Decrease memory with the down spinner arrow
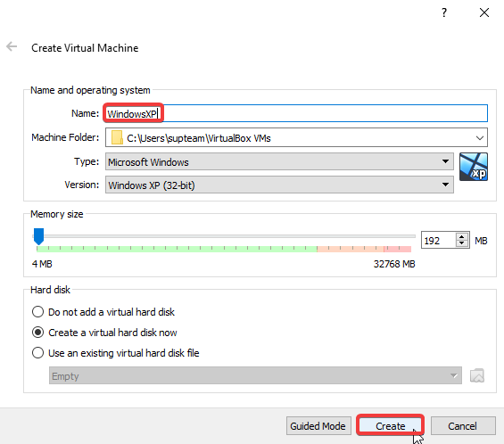Screen dimensions: 504x444 pyautogui.click(x=462, y=243)
